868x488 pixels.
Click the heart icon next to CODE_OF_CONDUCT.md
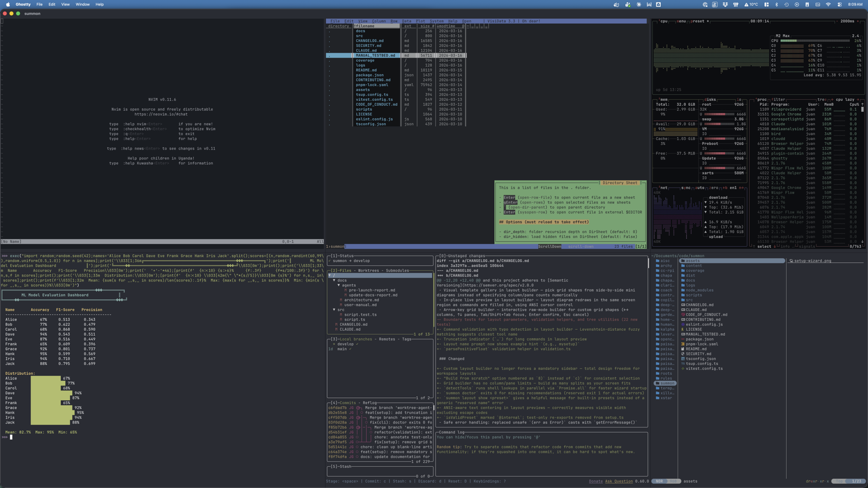coord(683,314)
